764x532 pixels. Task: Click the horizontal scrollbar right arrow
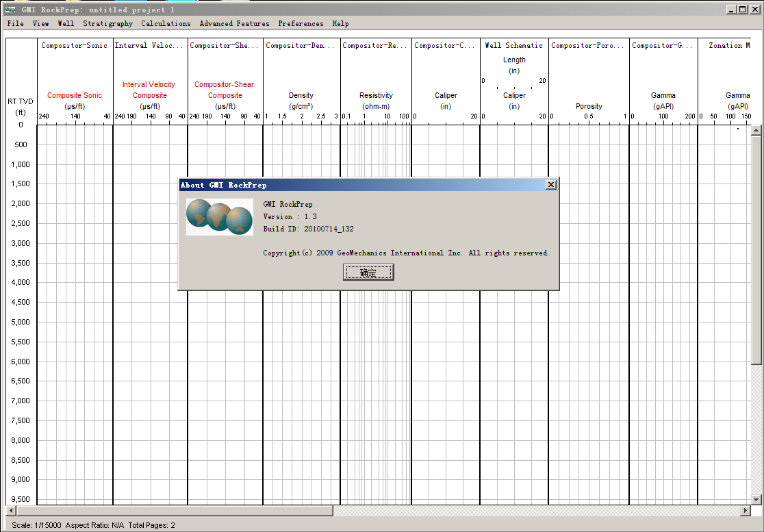(x=746, y=510)
